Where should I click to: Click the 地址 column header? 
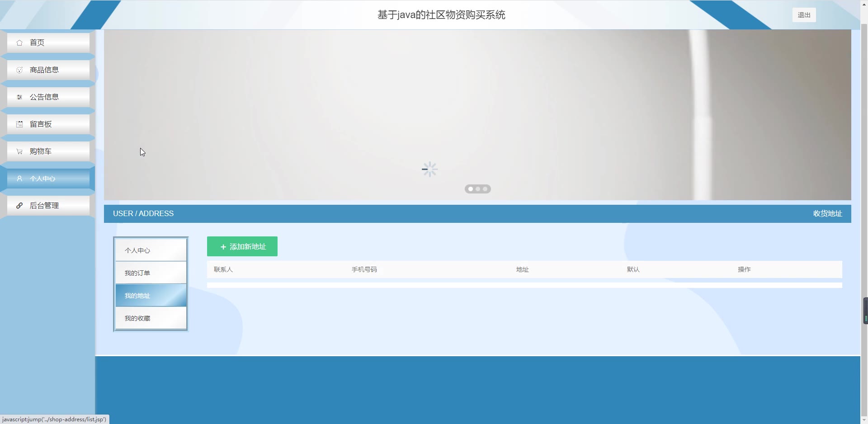tap(523, 269)
